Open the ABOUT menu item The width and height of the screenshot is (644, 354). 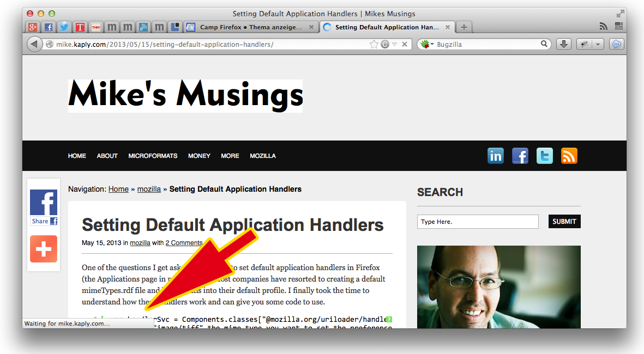(x=107, y=156)
